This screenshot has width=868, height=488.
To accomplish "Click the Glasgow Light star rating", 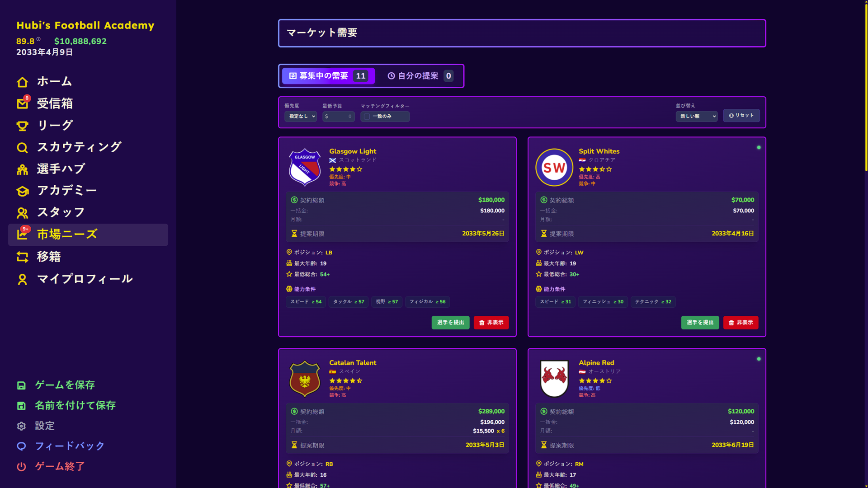I will click(x=346, y=169).
